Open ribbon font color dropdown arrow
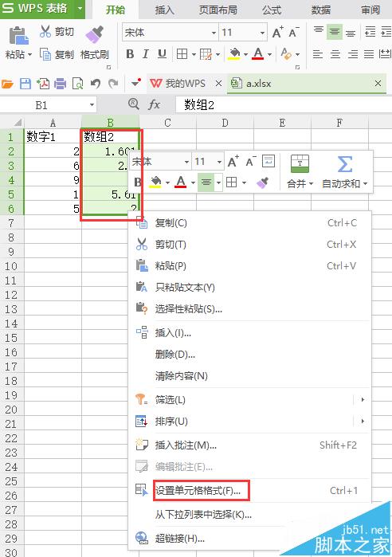This screenshot has width=392, height=557. [269, 54]
